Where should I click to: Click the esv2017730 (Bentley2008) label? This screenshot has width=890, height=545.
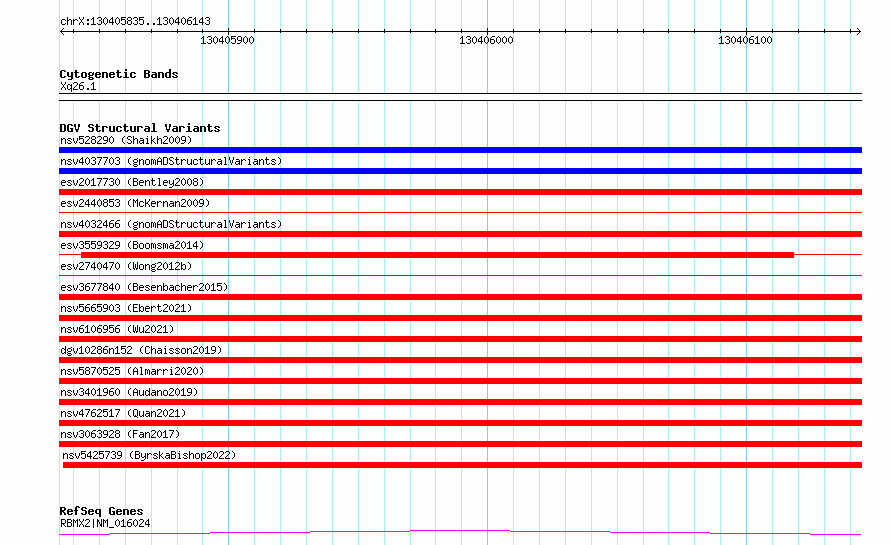132,182
